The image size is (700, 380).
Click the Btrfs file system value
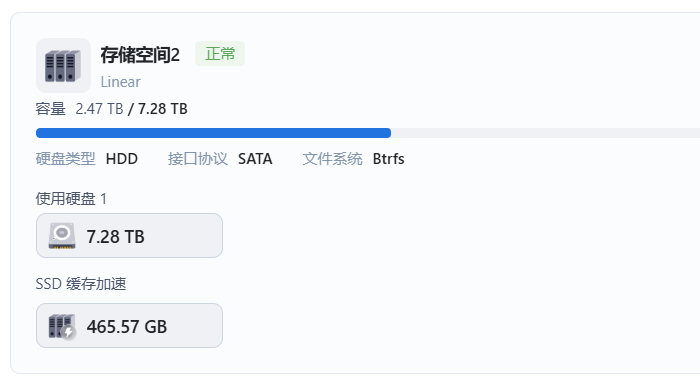[388, 159]
